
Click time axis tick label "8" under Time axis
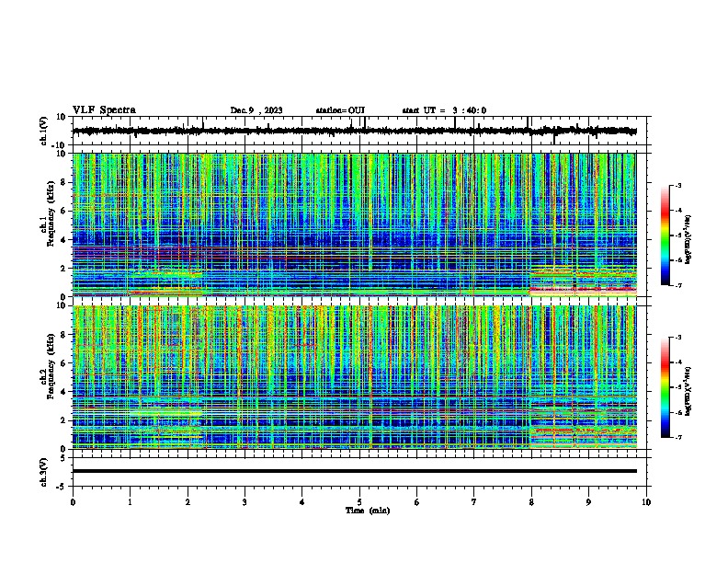click(x=531, y=502)
